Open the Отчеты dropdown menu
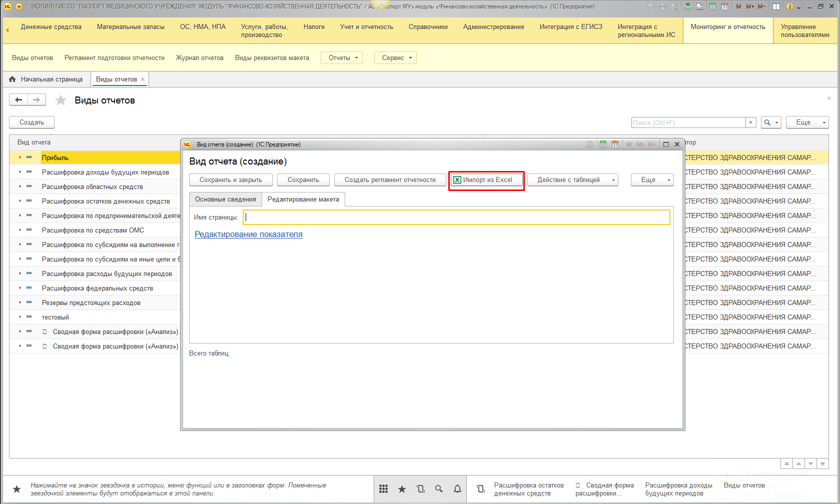The width and height of the screenshot is (840, 504). pyautogui.click(x=341, y=58)
